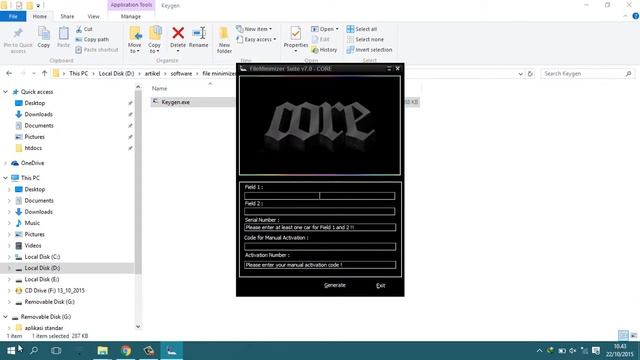Open the Open button dropdown arrow
640x360 pixels.
tap(337, 29)
